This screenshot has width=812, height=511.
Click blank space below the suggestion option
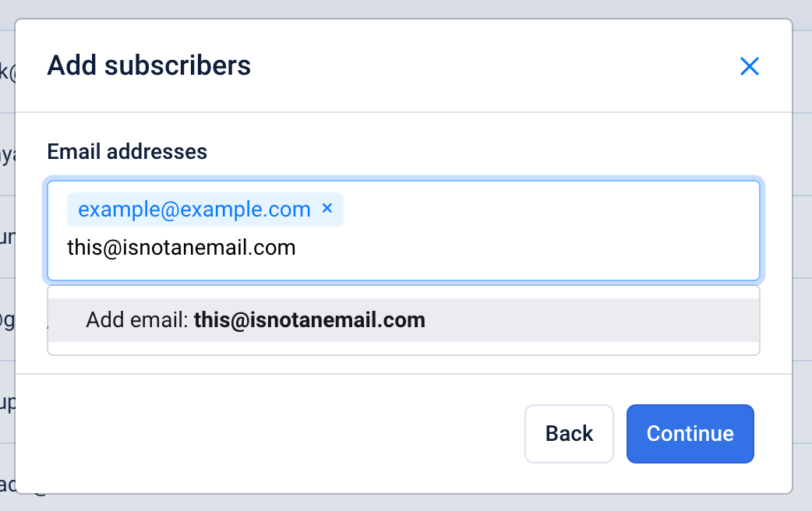tap(404, 348)
